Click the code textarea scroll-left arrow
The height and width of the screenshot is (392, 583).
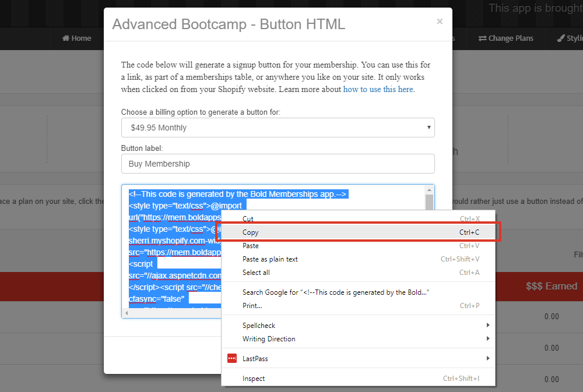(x=127, y=313)
